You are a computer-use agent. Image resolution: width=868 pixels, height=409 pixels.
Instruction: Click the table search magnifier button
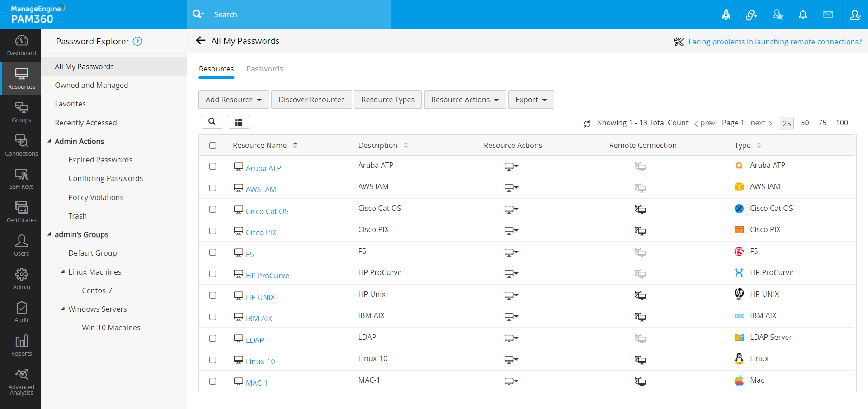point(212,122)
